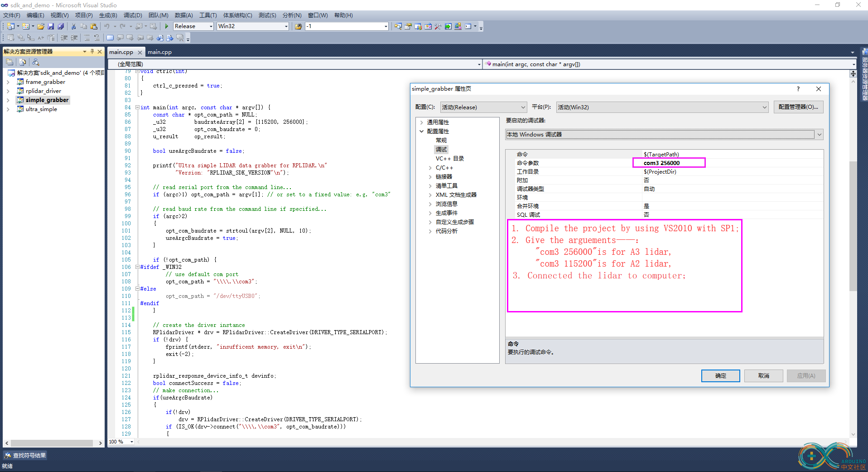The width and height of the screenshot is (868, 472).
Task: Expand the ultra_simple project node
Action: [x=8, y=109]
